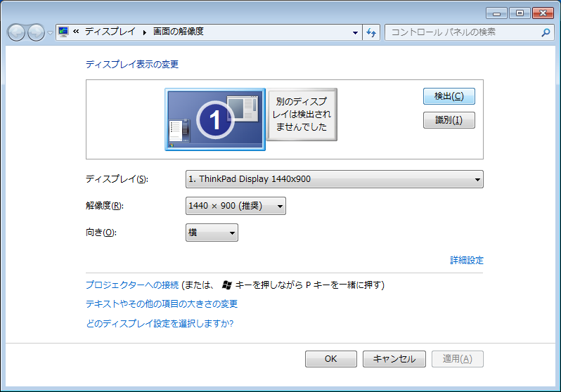Viewport: 561px width, 392px height.
Task: Click the プロジェクターへの接続 link
Action: (x=131, y=285)
